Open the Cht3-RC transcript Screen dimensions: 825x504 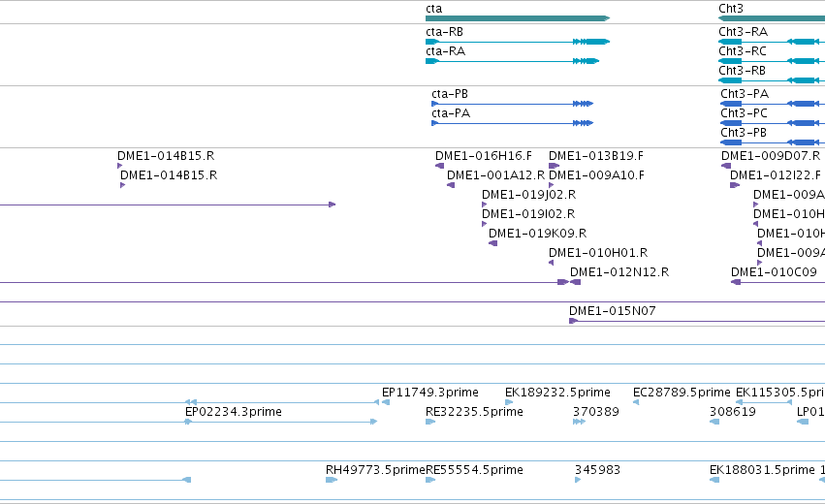[743, 51]
